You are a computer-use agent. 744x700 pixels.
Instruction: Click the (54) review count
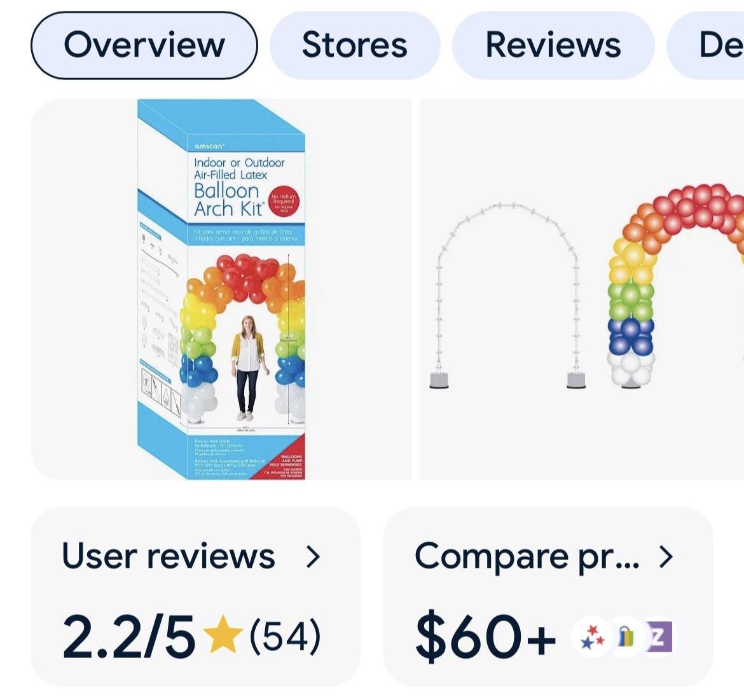coord(285,636)
